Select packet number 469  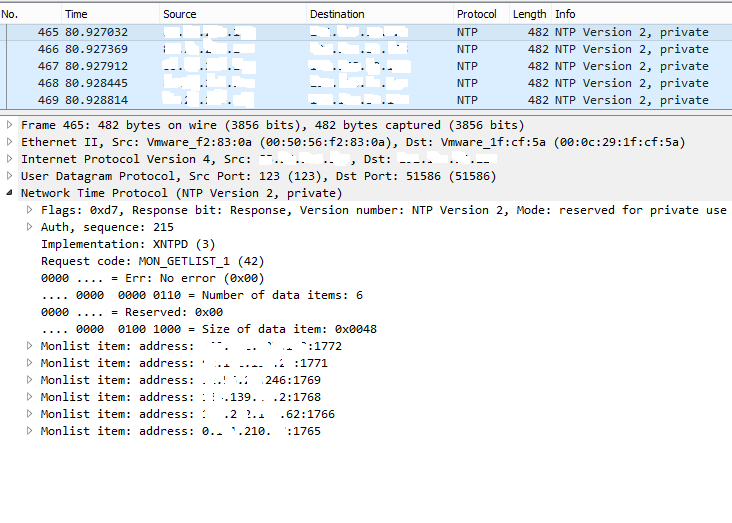click(366, 100)
